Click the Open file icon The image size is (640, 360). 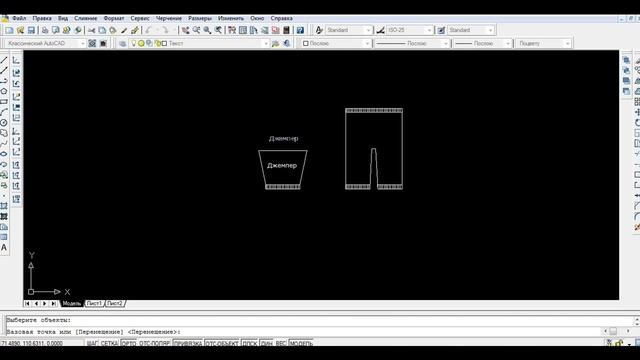tap(20, 30)
